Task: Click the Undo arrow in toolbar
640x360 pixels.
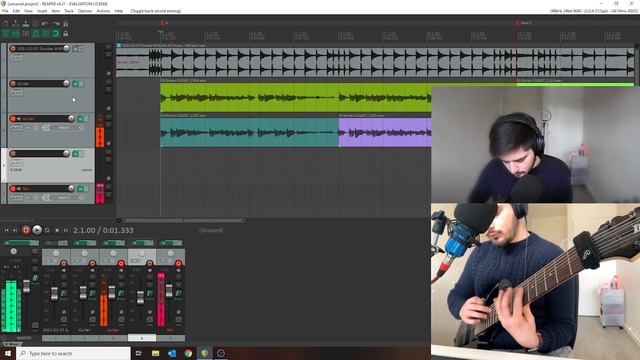Action: coord(45,24)
